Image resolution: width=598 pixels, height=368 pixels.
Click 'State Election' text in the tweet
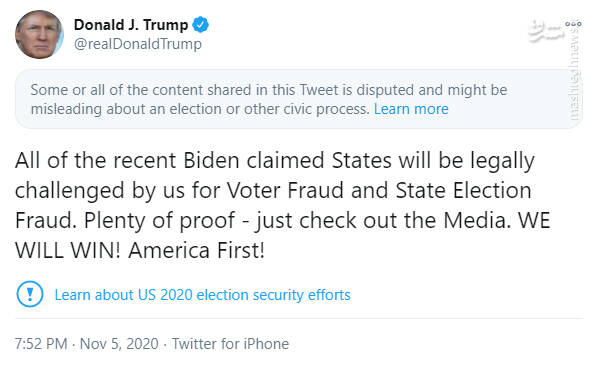463,190
